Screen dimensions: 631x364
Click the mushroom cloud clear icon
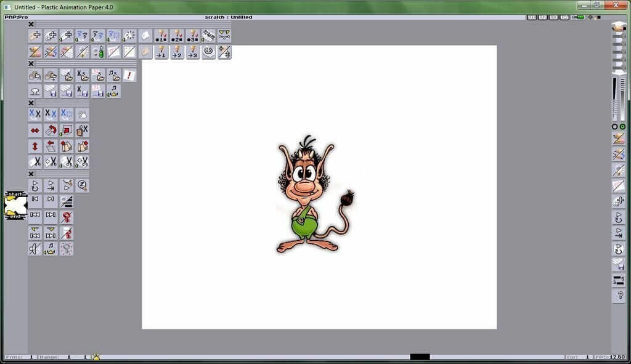pos(35,91)
